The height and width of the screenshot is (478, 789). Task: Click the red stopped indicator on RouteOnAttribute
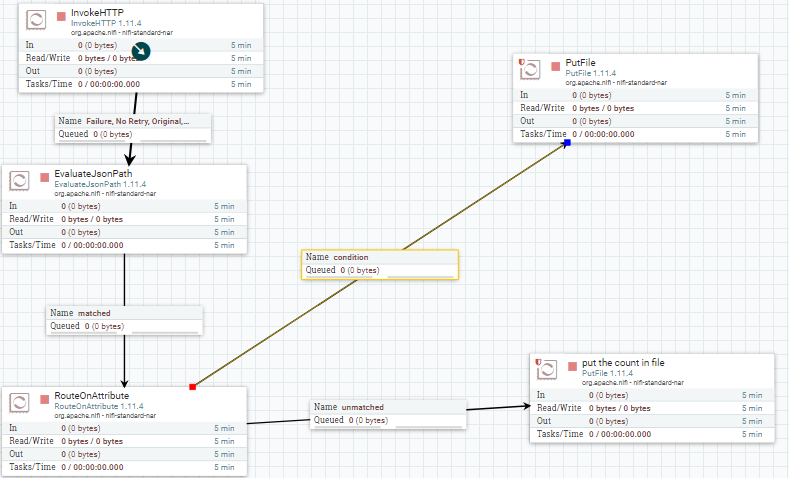[x=45, y=399]
